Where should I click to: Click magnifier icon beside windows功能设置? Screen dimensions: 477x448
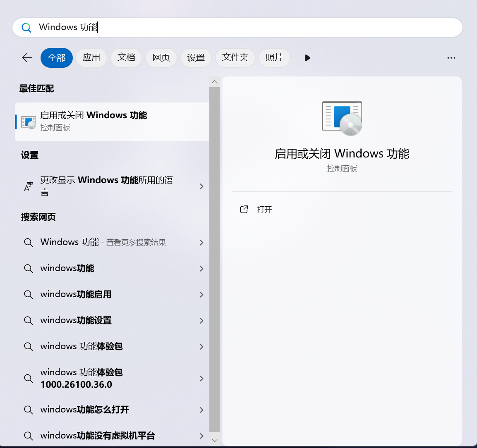pos(28,321)
